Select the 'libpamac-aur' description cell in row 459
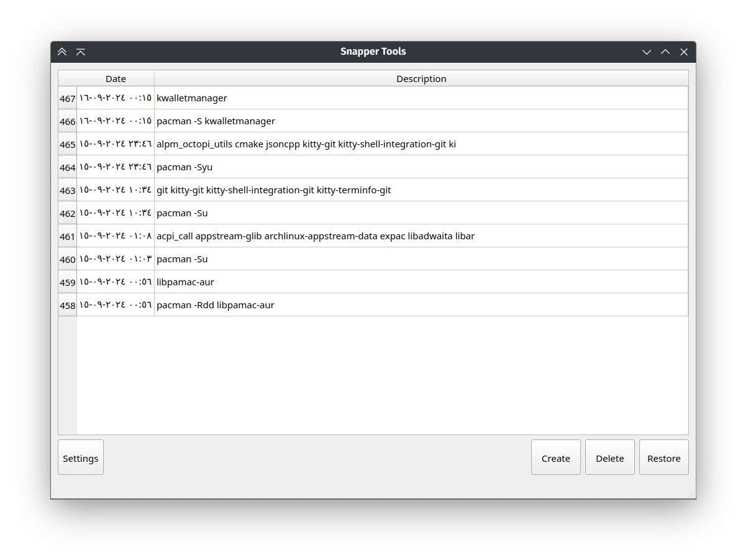748x560 pixels. [x=421, y=282]
